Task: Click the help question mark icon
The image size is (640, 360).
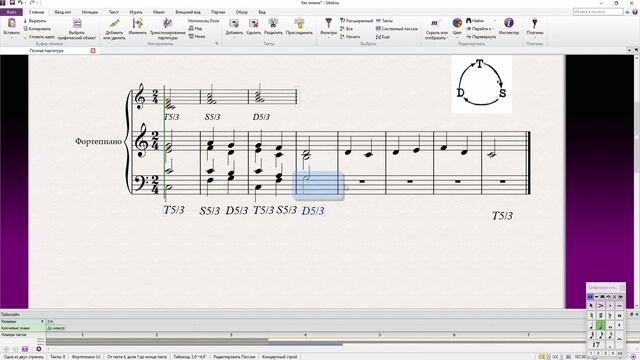Action: click(635, 12)
